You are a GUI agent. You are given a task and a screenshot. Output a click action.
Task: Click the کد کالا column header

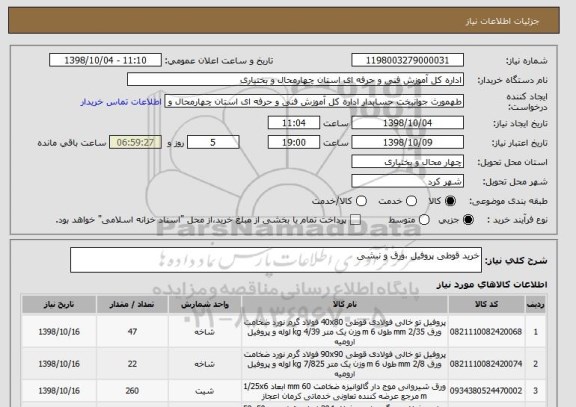[x=486, y=305]
